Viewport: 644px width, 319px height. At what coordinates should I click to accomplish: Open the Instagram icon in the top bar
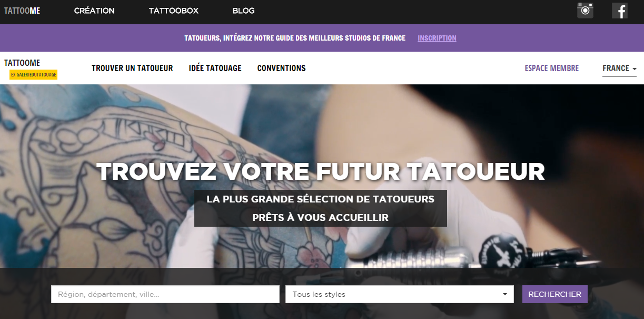585,11
